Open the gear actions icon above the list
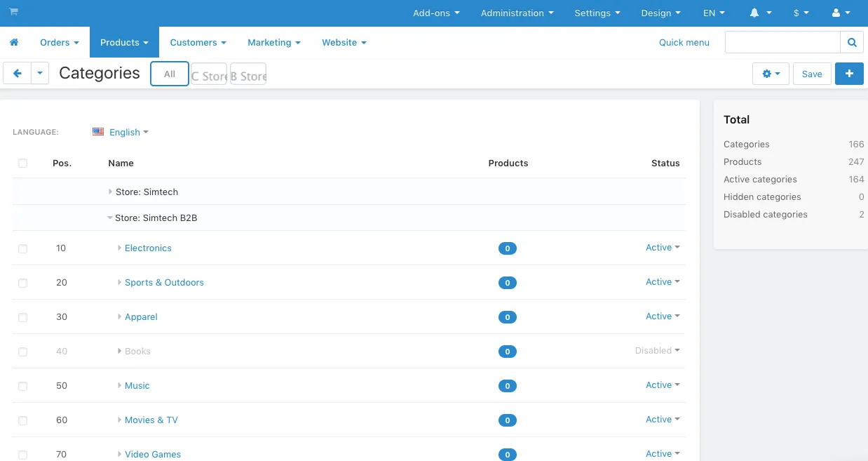 tap(770, 73)
